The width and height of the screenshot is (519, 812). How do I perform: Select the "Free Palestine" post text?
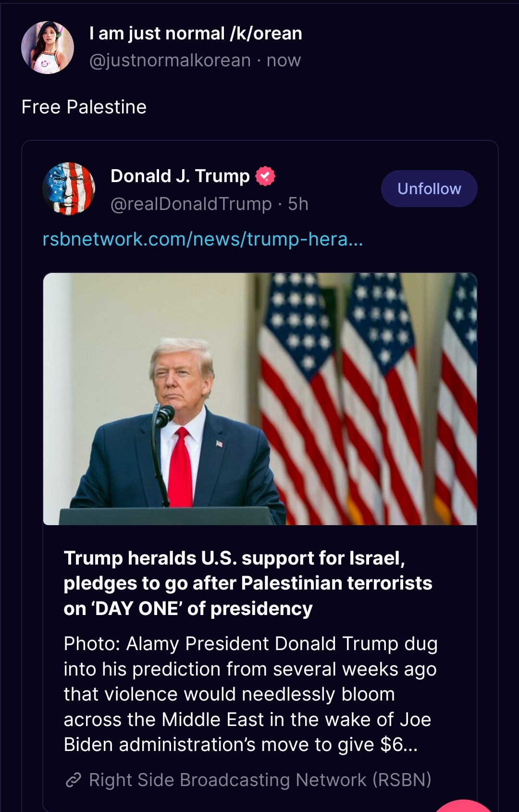[84, 107]
